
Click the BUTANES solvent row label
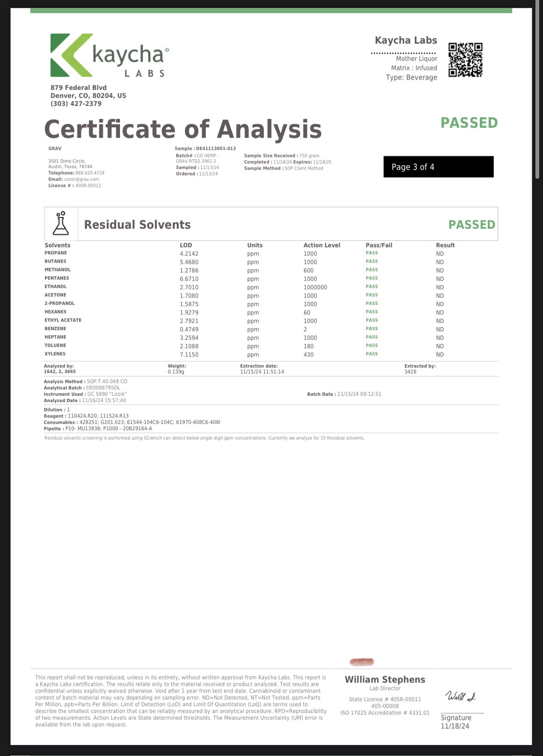click(x=55, y=261)
